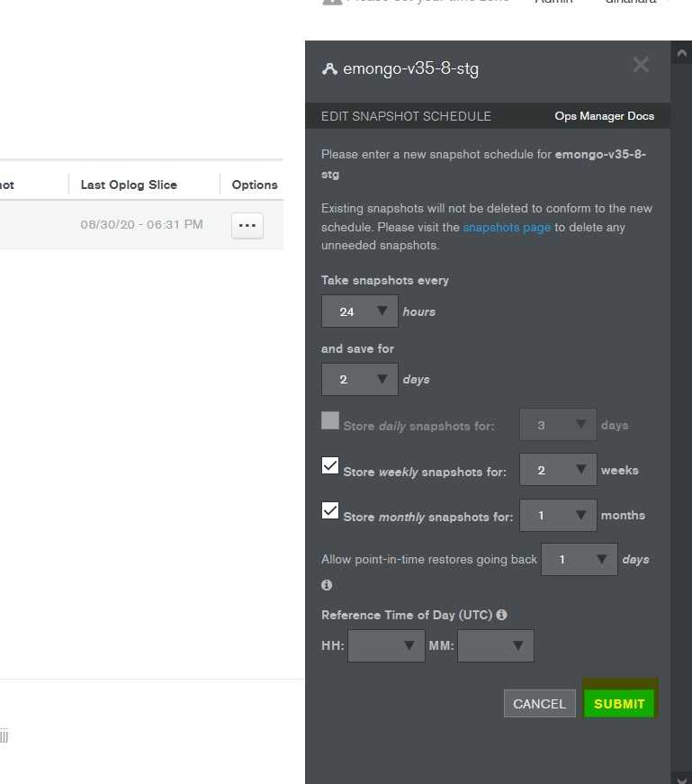Click the info icon below point-in-time restores
The width and height of the screenshot is (692, 784).
pyautogui.click(x=327, y=584)
